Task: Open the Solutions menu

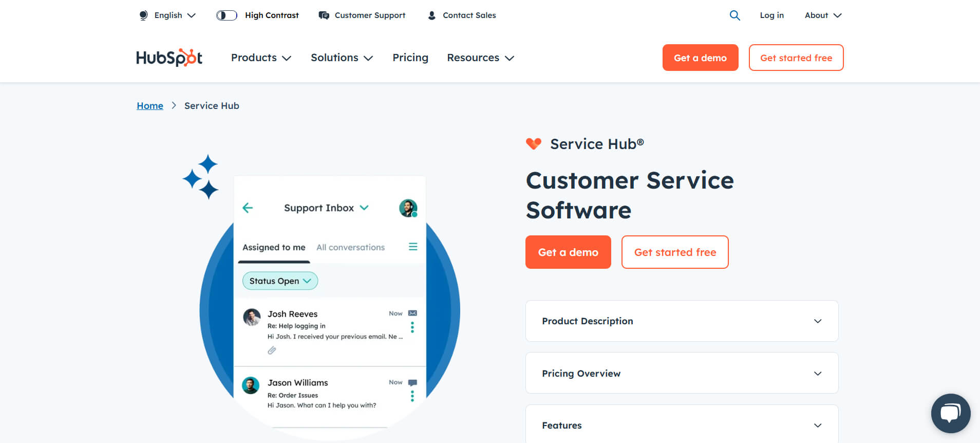Action: pos(342,58)
